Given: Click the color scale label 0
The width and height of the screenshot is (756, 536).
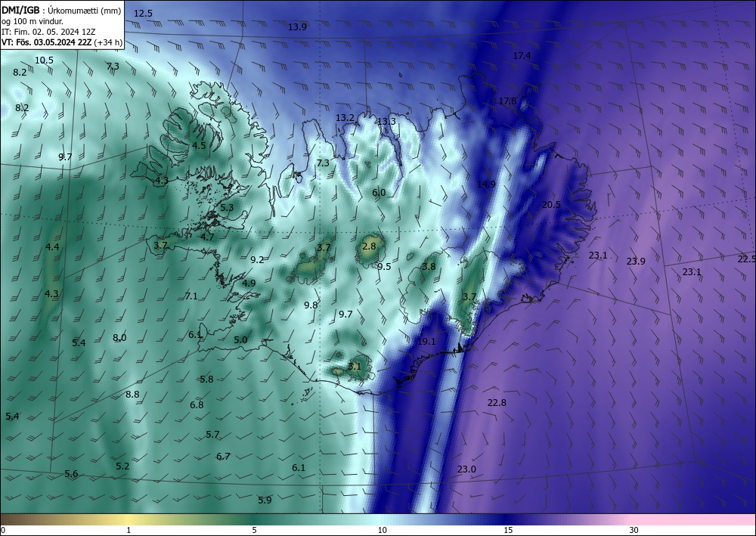Looking at the screenshot, I should 3,531.
